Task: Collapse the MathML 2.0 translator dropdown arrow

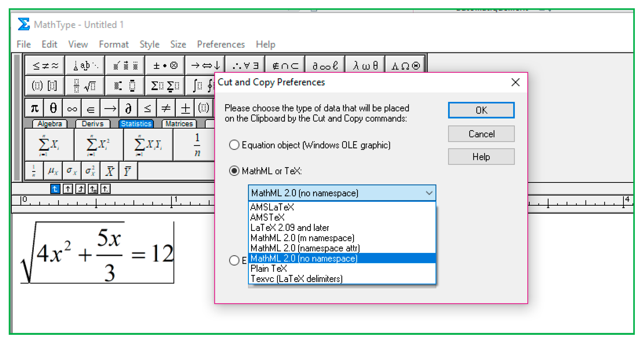Action: [429, 193]
